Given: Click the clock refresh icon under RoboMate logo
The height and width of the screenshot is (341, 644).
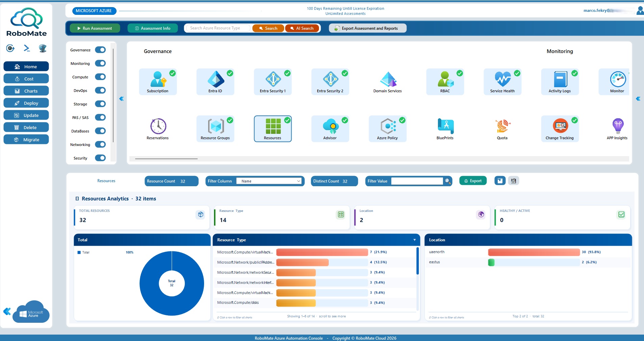Looking at the screenshot, I should pyautogui.click(x=10, y=48).
